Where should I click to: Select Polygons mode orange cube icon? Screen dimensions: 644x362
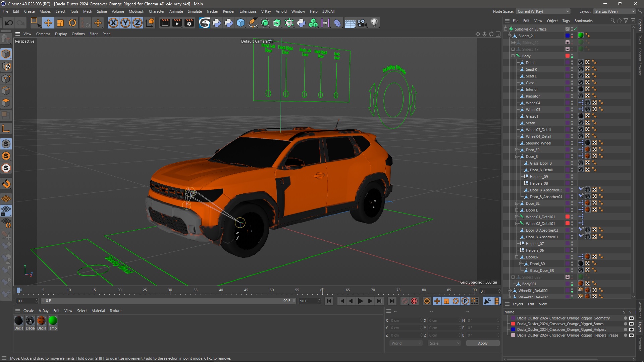6,103
